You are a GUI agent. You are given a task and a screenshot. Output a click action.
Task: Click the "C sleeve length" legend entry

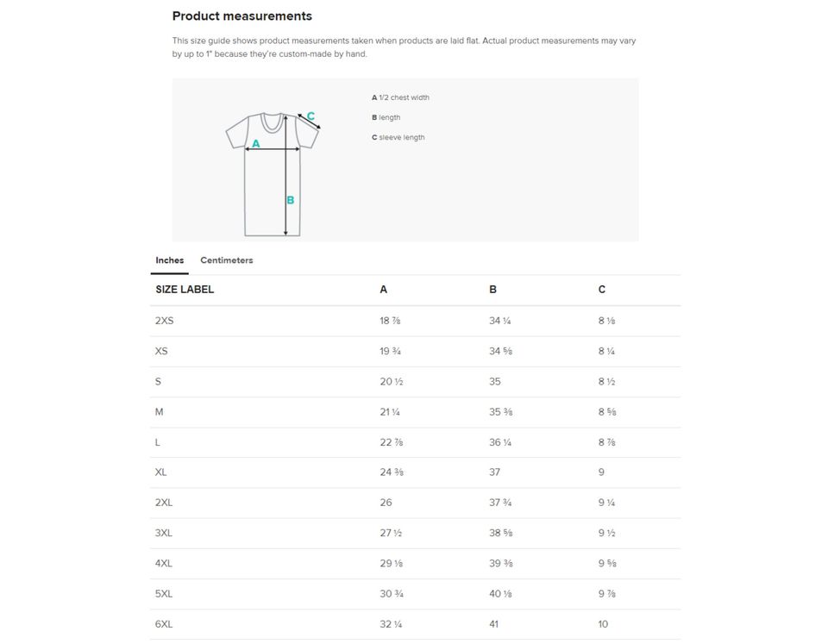tap(398, 138)
